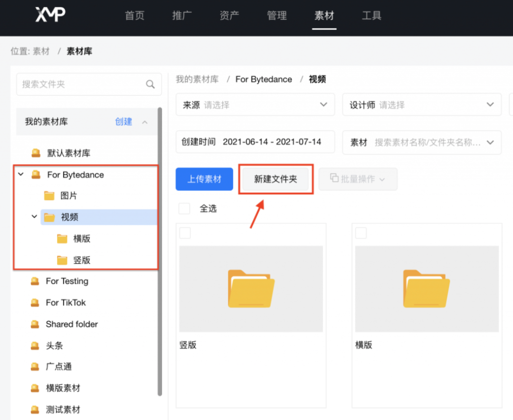
Task: Tick the checkbox on 竖版 folder card
Action: click(x=185, y=233)
